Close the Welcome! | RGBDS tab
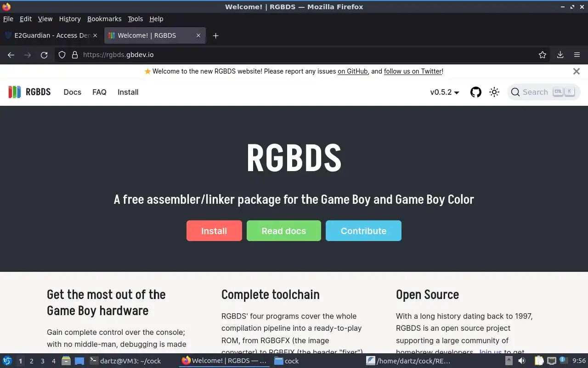Image resolution: width=588 pixels, height=368 pixels. pos(198,35)
